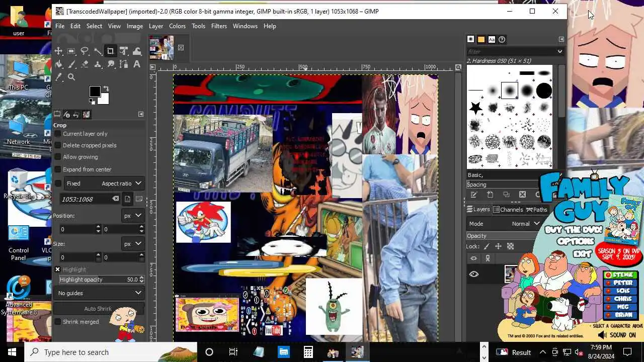Viewport: 644px width, 362px height.
Task: Enable Allow growing checkbox
Action: [x=58, y=157]
